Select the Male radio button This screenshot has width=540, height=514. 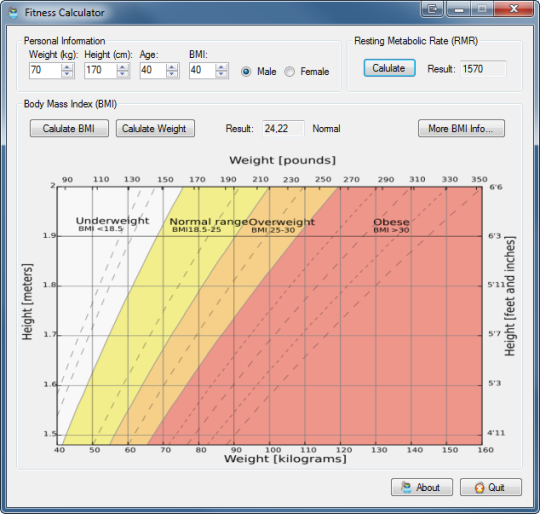point(246,72)
